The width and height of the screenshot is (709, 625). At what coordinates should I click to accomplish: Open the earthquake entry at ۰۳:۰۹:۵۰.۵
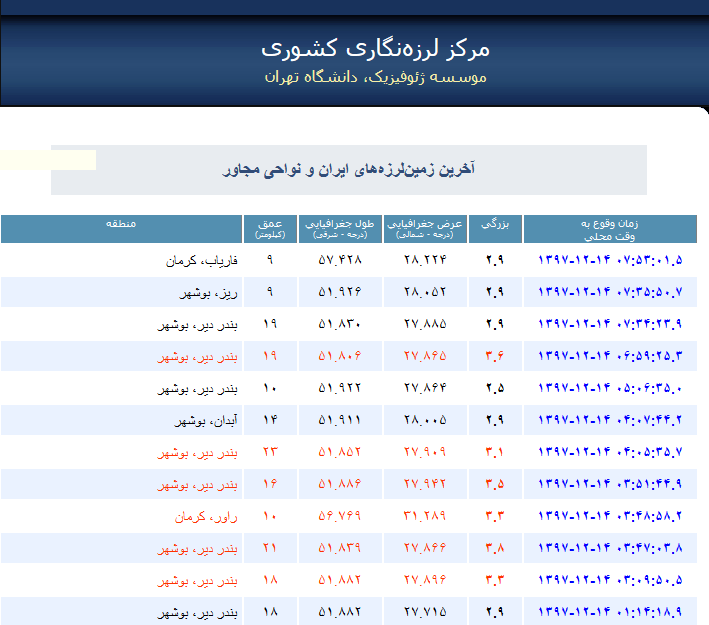click(x=610, y=580)
